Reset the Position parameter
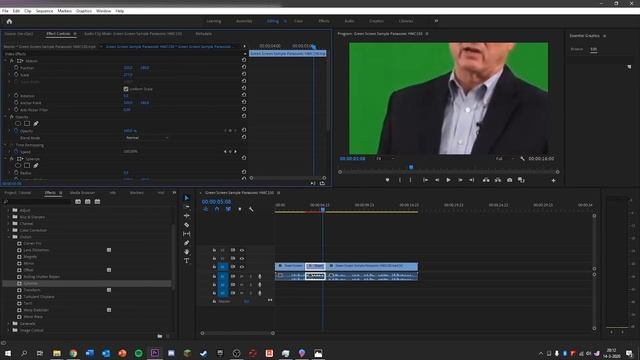Screen dimensions: 640x360 coord(244,67)
